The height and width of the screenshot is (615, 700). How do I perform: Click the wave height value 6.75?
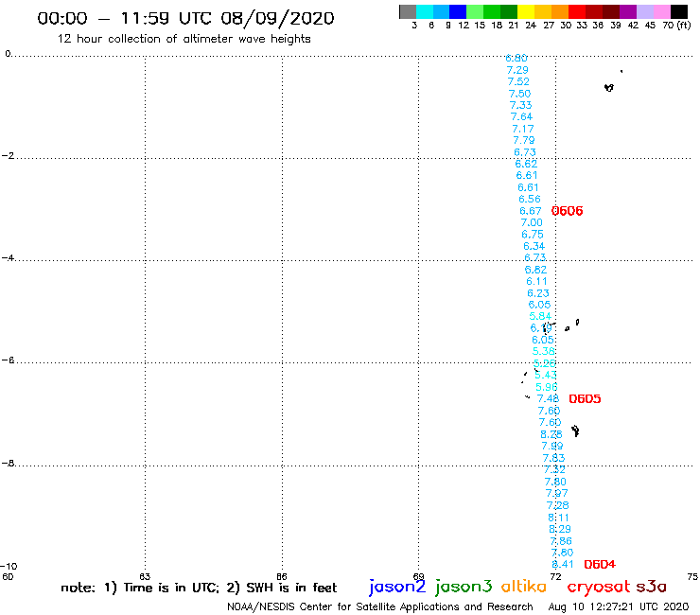[x=533, y=235]
